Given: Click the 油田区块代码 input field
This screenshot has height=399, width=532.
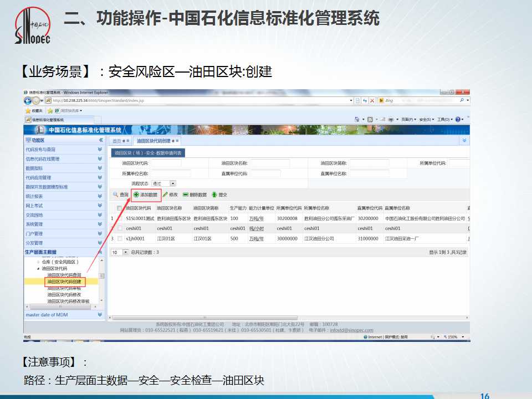Looking at the screenshot, I should click(166, 163).
